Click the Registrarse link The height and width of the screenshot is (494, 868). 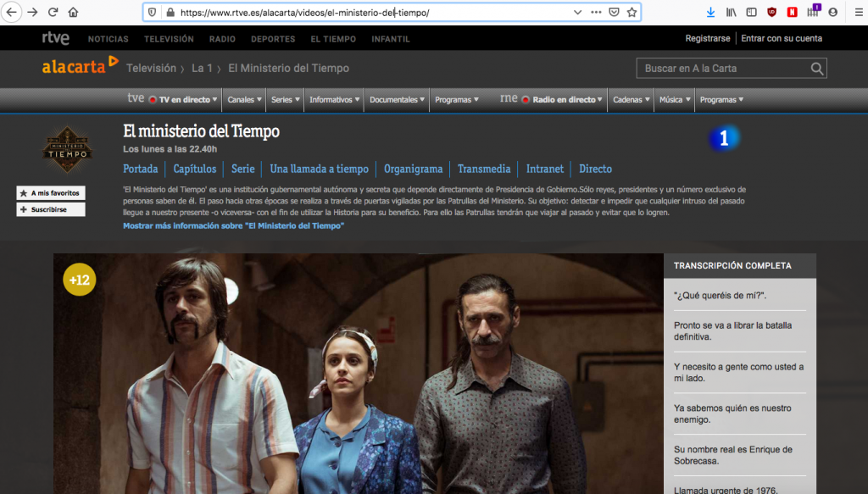click(708, 38)
